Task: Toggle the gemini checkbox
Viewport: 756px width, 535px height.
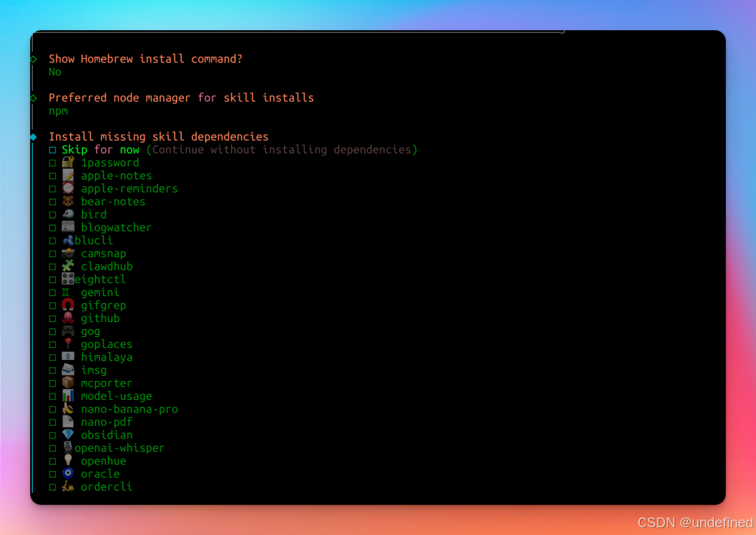Action: 52,293
